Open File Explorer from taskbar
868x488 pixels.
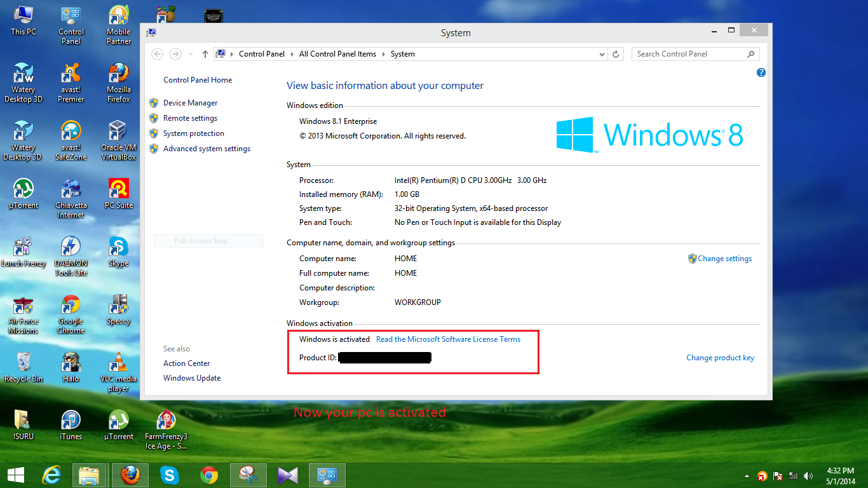coord(89,475)
